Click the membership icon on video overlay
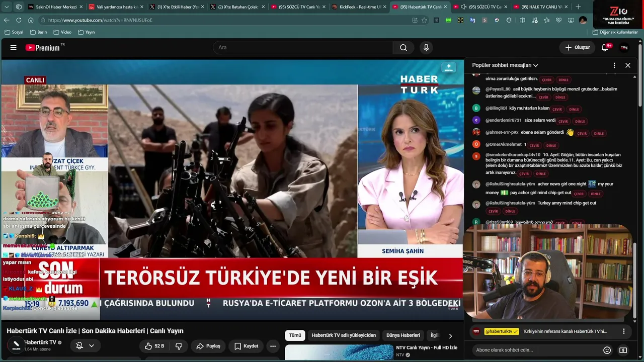644x362 pixels. [x=448, y=67]
